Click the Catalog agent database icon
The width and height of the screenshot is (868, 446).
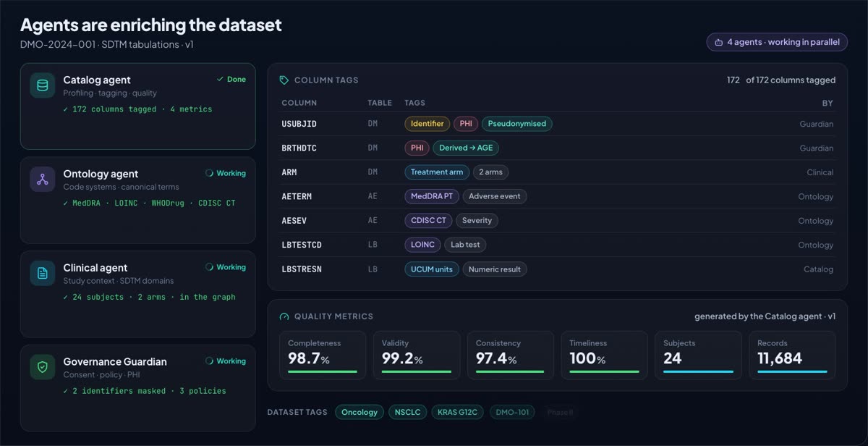(43, 85)
